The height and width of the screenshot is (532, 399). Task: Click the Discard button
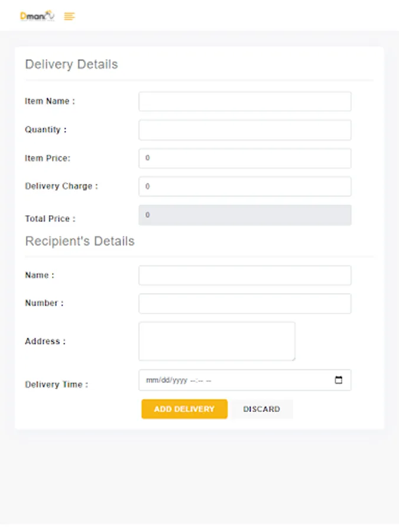point(261,409)
